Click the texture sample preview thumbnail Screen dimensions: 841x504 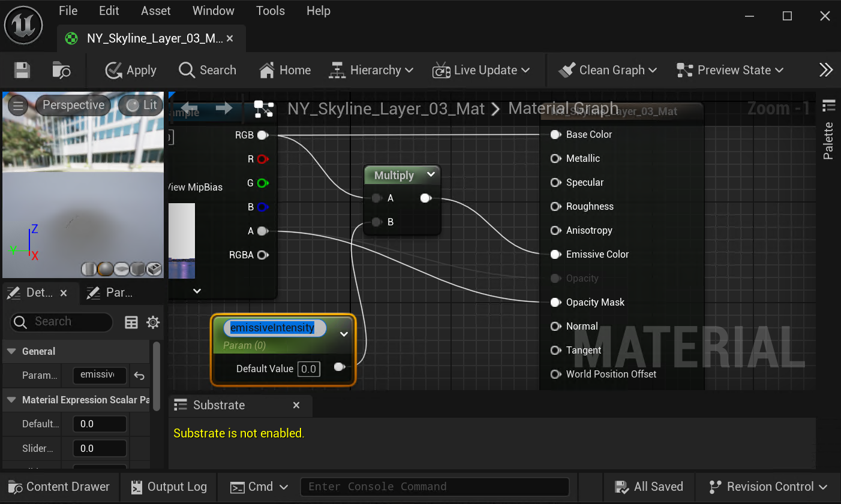(182, 241)
